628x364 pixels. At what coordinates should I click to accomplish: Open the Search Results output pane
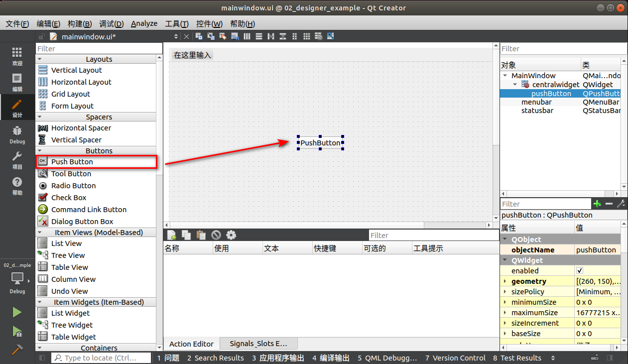[x=216, y=358]
